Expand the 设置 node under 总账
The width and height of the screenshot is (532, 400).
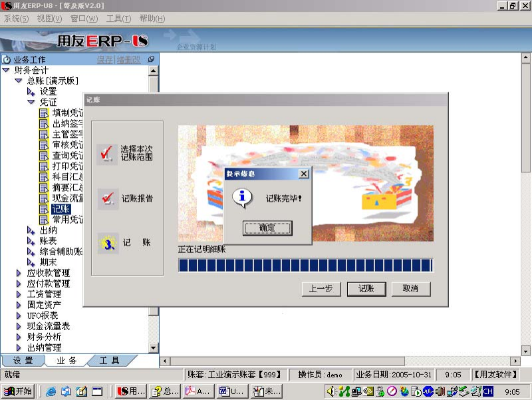coord(31,92)
